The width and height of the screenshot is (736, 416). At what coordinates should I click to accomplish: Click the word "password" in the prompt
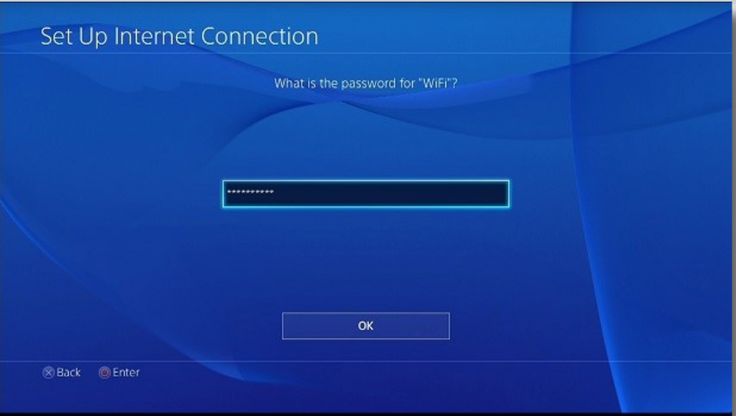click(x=368, y=84)
